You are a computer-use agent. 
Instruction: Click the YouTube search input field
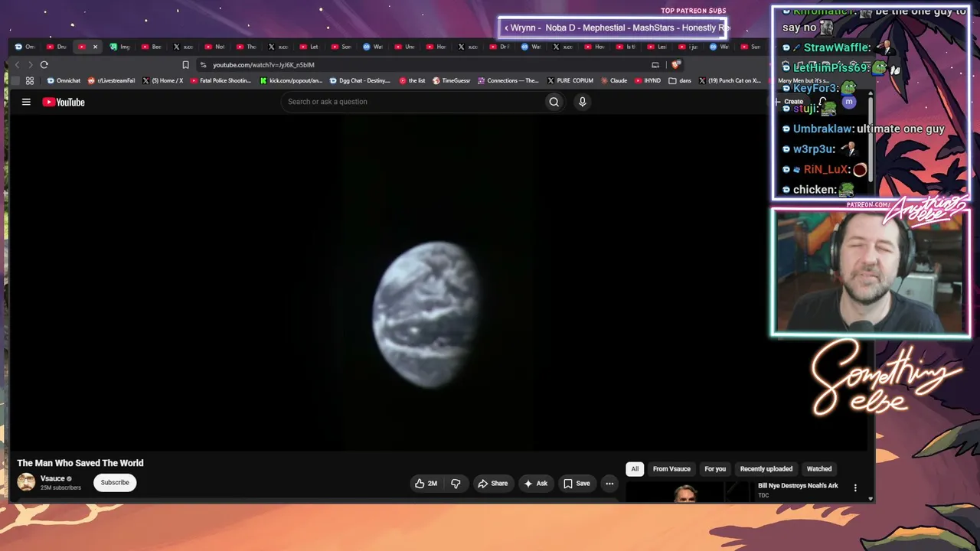pyautogui.click(x=412, y=102)
